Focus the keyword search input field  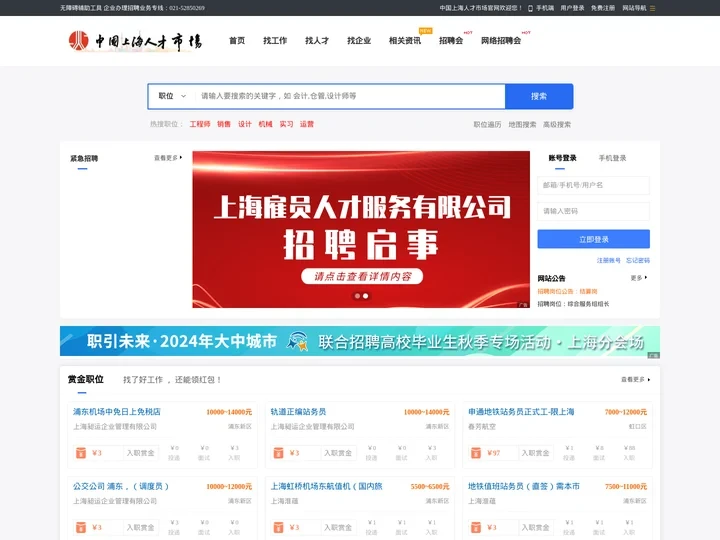tap(350, 96)
